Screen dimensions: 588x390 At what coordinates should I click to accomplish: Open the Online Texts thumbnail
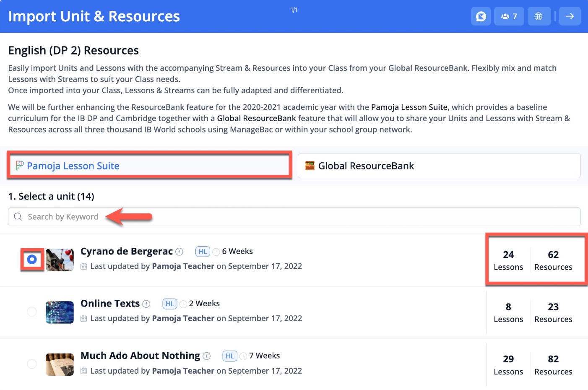click(x=60, y=312)
